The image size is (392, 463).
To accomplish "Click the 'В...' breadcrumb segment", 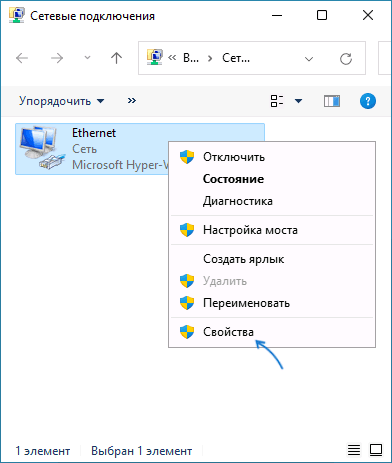I will pos(191,58).
